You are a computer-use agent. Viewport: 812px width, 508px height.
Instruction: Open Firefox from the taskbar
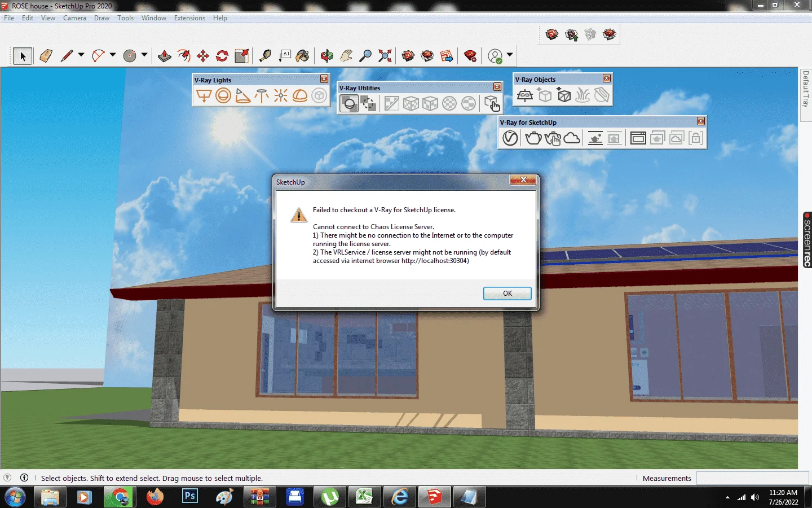point(155,497)
